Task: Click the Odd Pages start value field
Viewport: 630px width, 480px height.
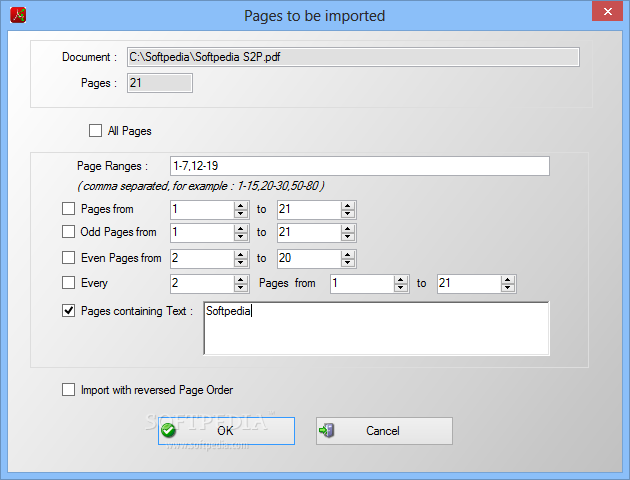Action: (202, 233)
